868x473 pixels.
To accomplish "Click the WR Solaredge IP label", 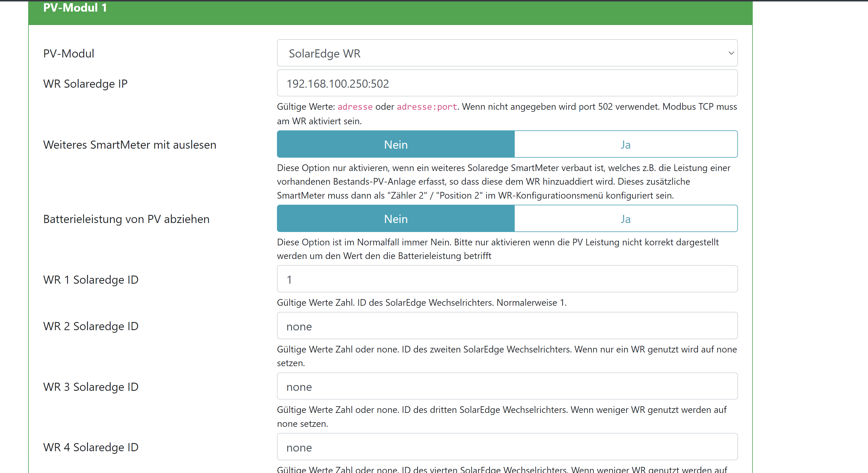I will [85, 84].
